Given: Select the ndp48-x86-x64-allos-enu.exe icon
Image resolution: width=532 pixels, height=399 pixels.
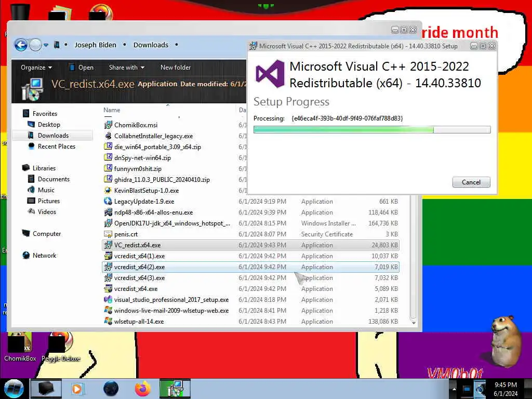Looking at the screenshot, I should pos(108,212).
